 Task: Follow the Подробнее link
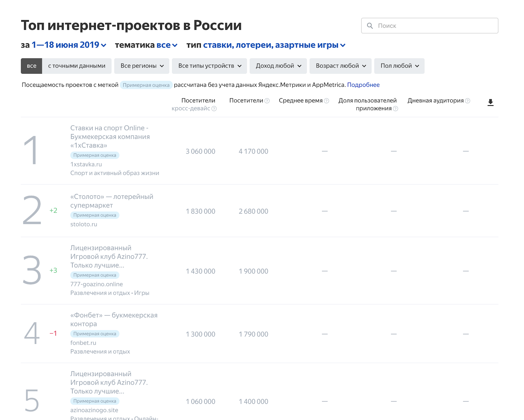click(x=363, y=85)
